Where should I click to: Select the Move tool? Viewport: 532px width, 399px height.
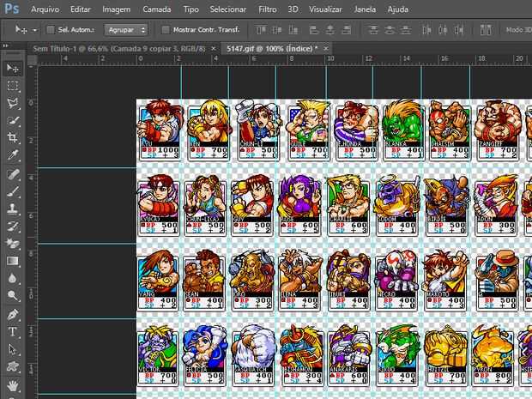[x=13, y=68]
